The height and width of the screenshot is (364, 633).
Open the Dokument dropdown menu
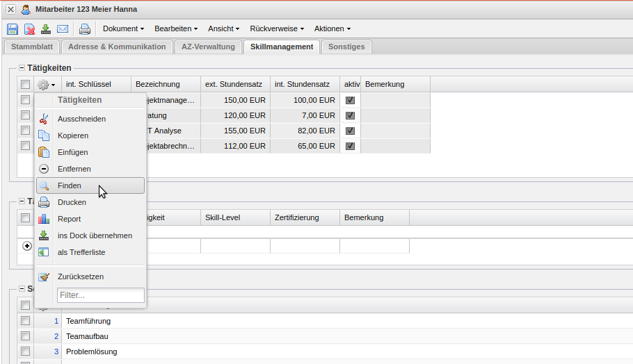pyautogui.click(x=123, y=29)
